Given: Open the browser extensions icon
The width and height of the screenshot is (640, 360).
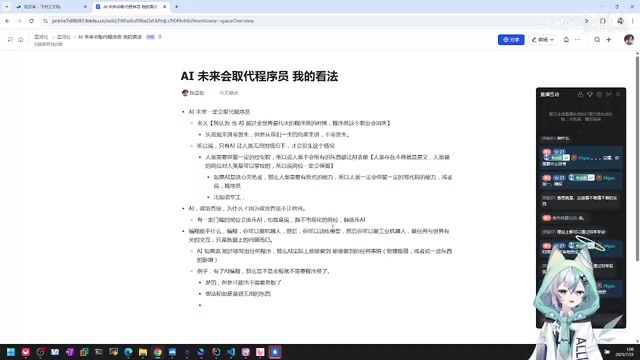Looking at the screenshot, I should (x=603, y=21).
